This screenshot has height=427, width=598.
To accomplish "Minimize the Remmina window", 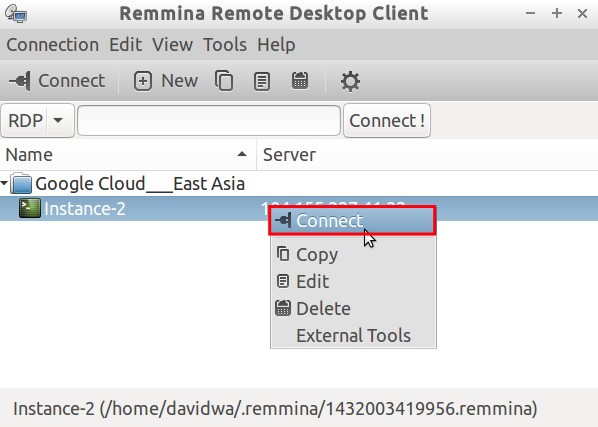I will [530, 13].
